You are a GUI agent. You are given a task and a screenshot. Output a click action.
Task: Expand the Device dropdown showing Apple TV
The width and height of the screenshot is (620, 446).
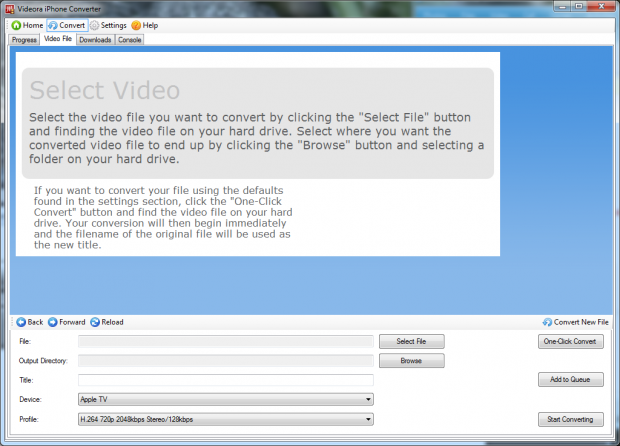226,399
